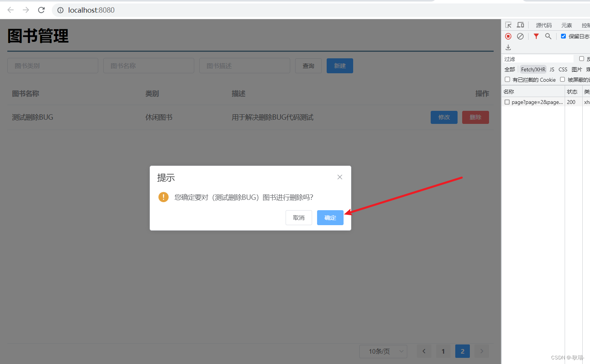Select the DevTools inspect element icon
This screenshot has height=364, width=590.
(508, 25)
